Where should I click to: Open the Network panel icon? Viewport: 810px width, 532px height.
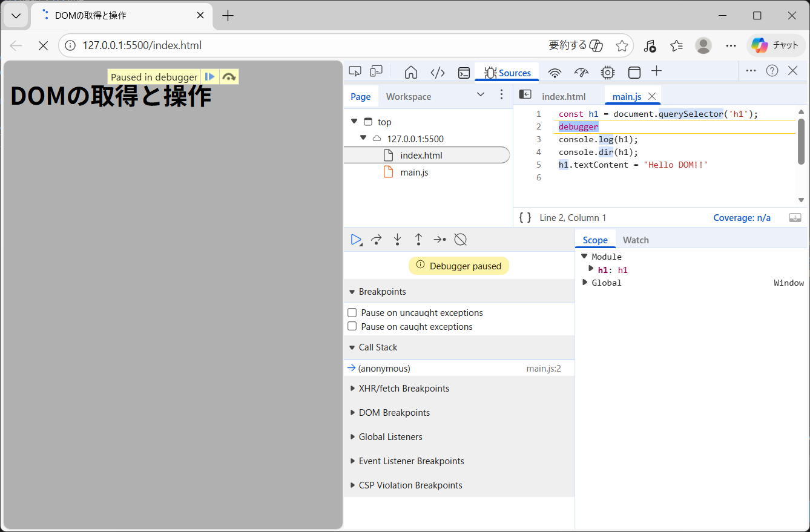(555, 73)
